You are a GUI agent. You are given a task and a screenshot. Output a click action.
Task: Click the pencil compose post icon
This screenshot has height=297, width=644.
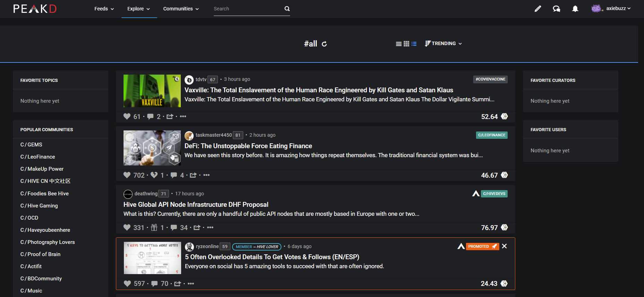point(537,9)
